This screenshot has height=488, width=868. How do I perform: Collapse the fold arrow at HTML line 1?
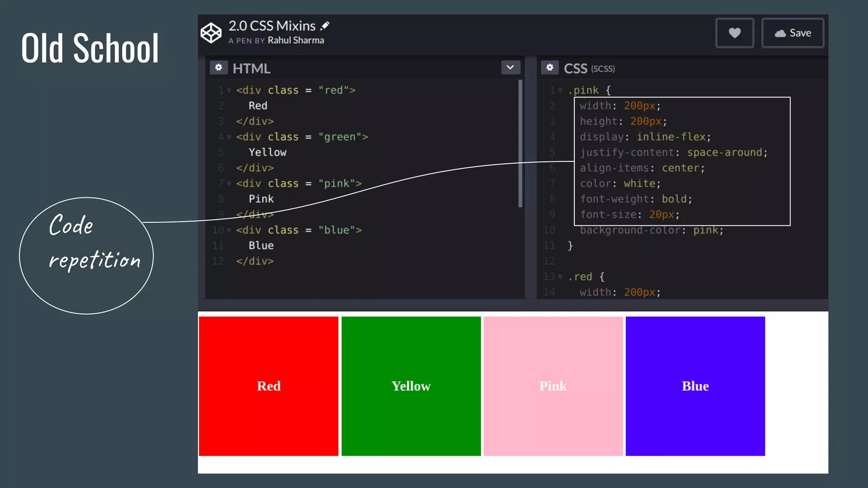point(229,91)
